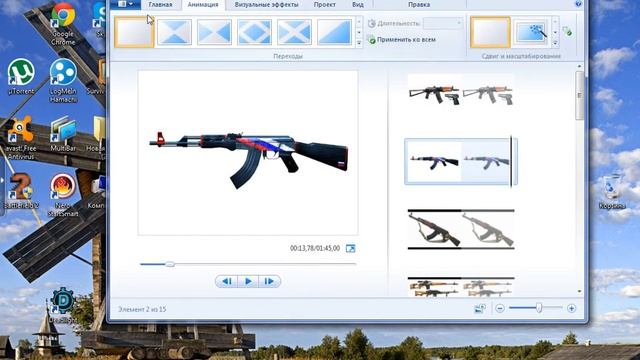Open Nero StartSmart desktop shortcut

[63, 195]
